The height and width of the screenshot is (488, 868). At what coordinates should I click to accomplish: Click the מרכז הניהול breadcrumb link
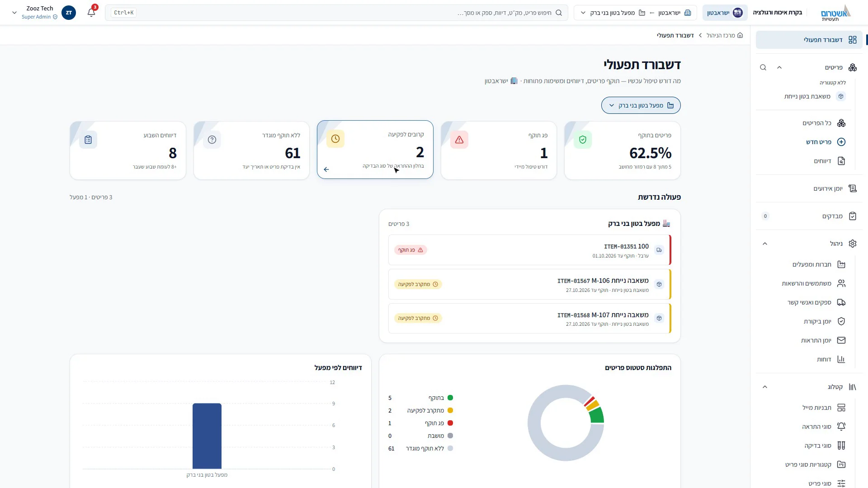pyautogui.click(x=725, y=35)
